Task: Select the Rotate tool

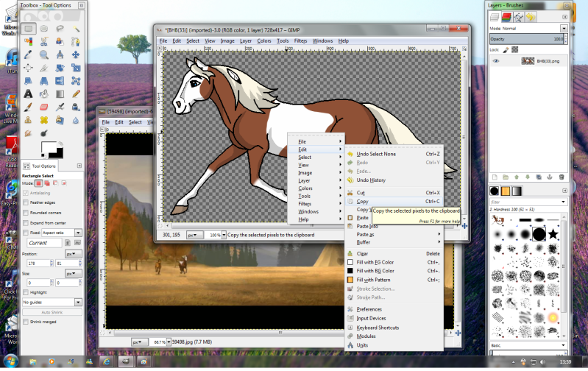Action: click(60, 68)
